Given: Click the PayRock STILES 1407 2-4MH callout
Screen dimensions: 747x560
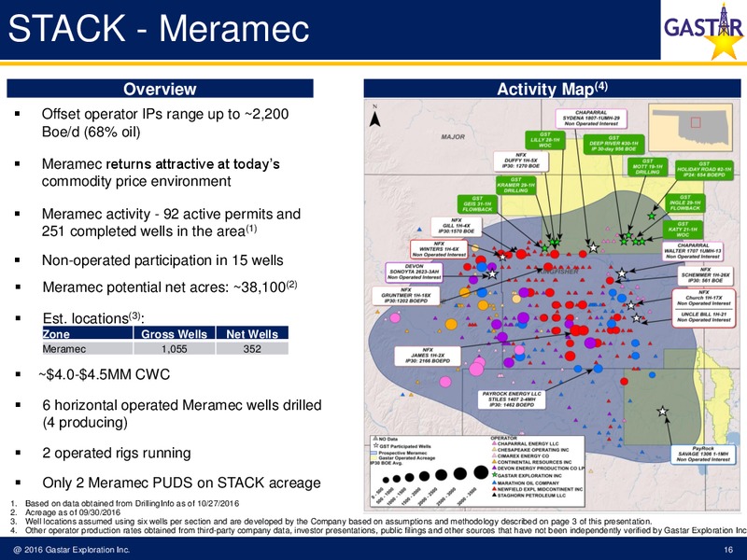Looking at the screenshot, I should click(512, 399).
